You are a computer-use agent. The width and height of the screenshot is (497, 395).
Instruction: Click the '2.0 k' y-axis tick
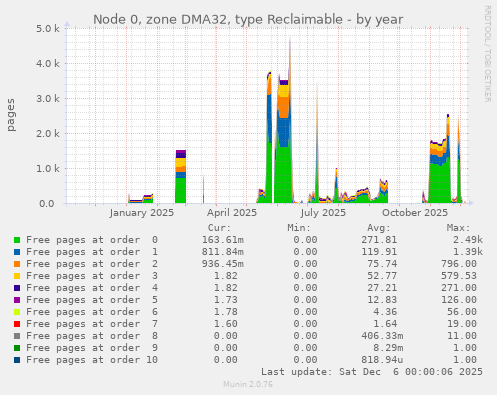coord(48,134)
